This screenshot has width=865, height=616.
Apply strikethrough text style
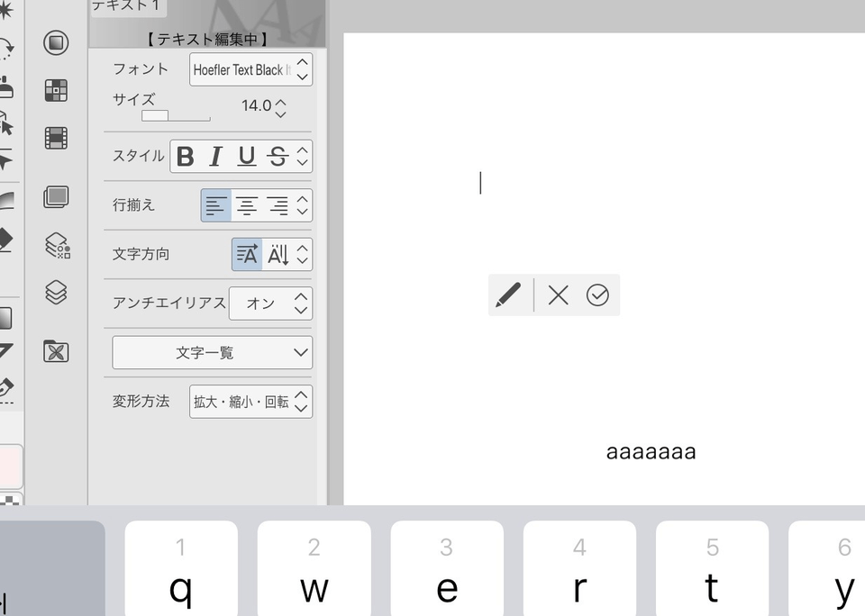pos(278,157)
